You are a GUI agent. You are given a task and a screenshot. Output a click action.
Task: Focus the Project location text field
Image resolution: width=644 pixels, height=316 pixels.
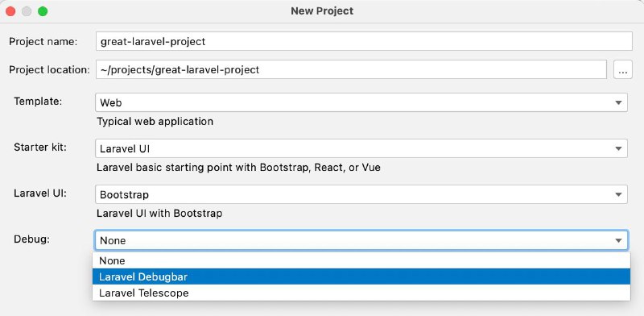[x=351, y=69]
